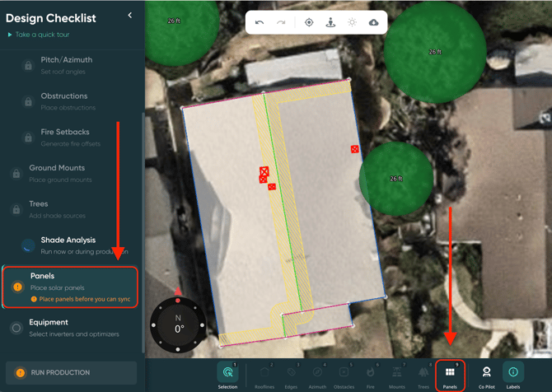Image resolution: width=552 pixels, height=392 pixels.
Task: Collapse the Design Checklist sidebar
Action: tap(129, 16)
